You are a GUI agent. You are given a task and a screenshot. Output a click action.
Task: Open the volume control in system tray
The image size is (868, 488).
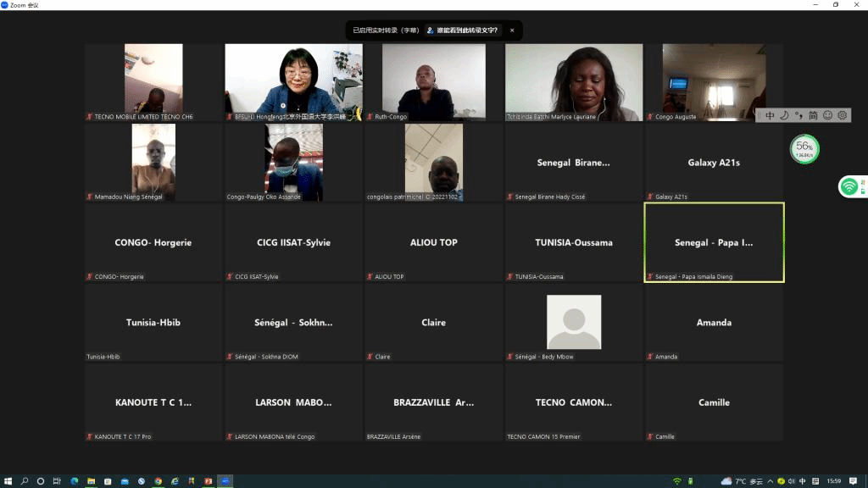pyautogui.click(x=792, y=481)
